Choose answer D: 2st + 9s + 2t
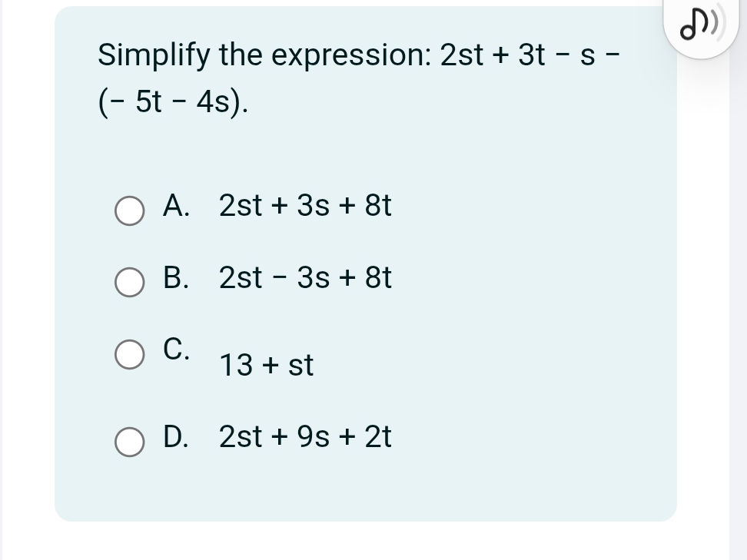Viewport: 747px width, 560px height. click(x=305, y=437)
